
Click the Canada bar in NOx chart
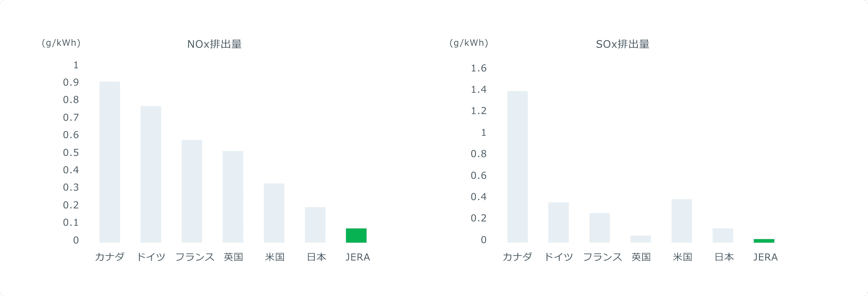pos(110,162)
